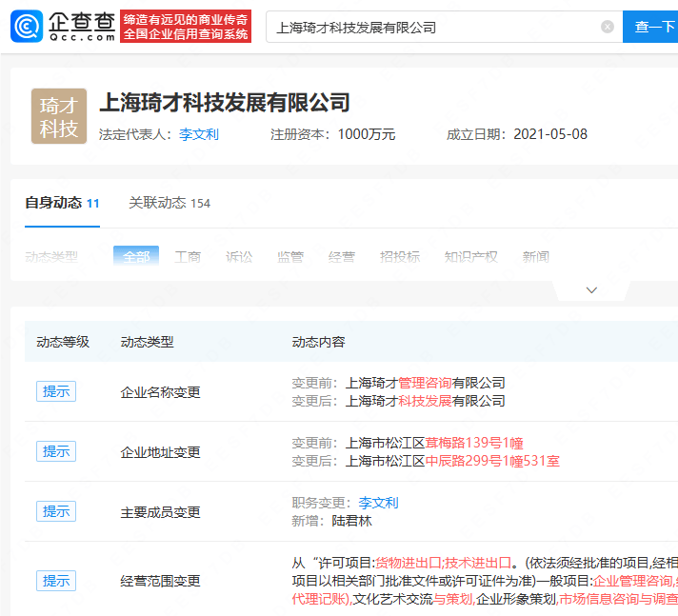Viewport: 678px width, 616px height.
Task: Click the 动态等级 column header
Action: pos(63,342)
